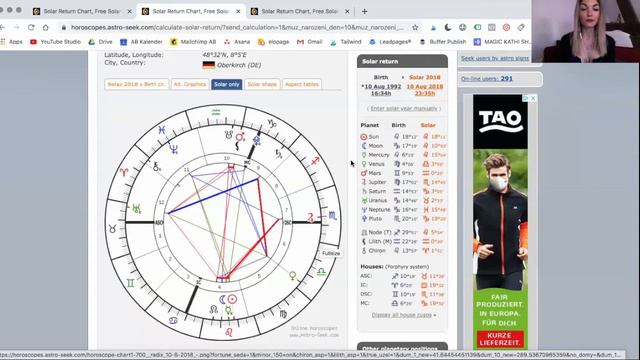This screenshot has width=640, height=360.
Task: Click the Neptune row label
Action: coord(379,209)
